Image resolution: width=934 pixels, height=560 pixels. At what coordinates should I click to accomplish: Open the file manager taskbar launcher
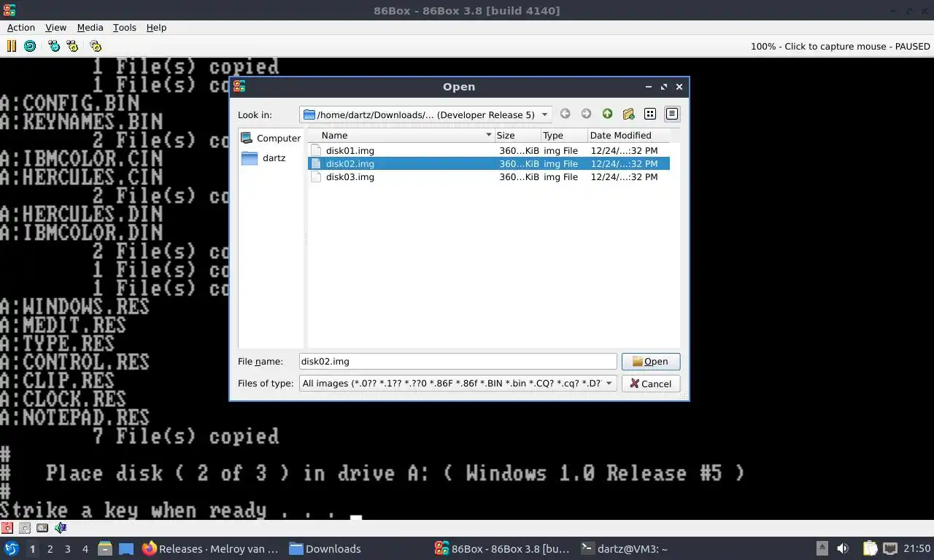(x=105, y=549)
